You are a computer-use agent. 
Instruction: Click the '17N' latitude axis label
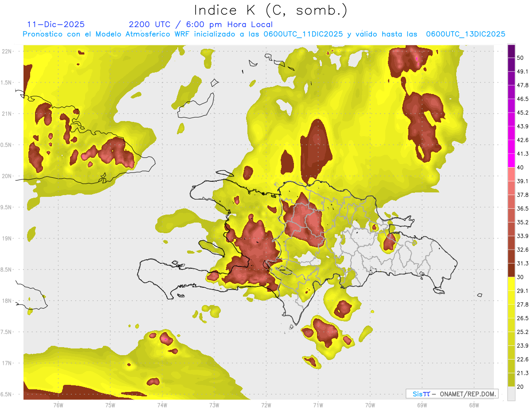click(7, 363)
